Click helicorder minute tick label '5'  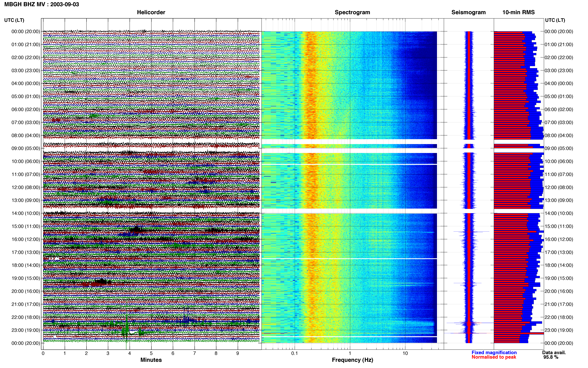151,353
